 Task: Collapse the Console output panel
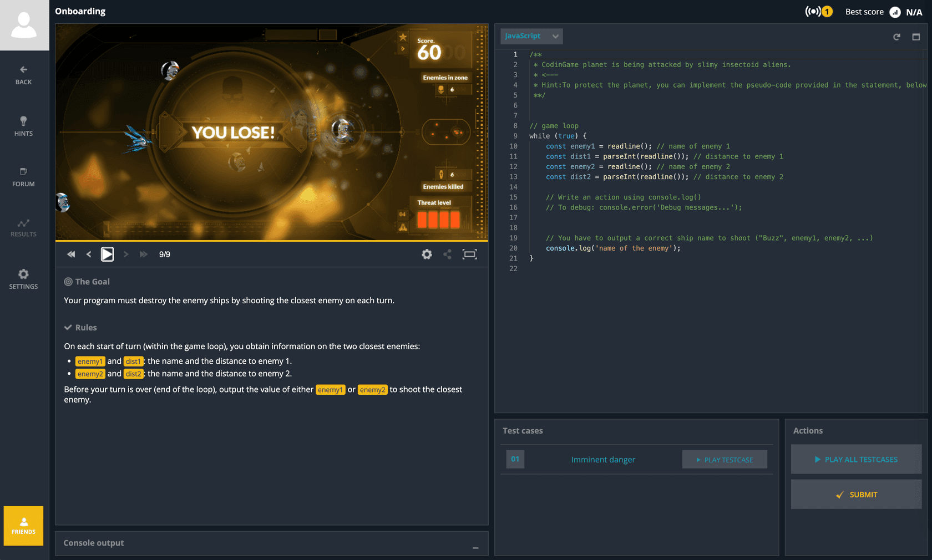tap(475, 548)
